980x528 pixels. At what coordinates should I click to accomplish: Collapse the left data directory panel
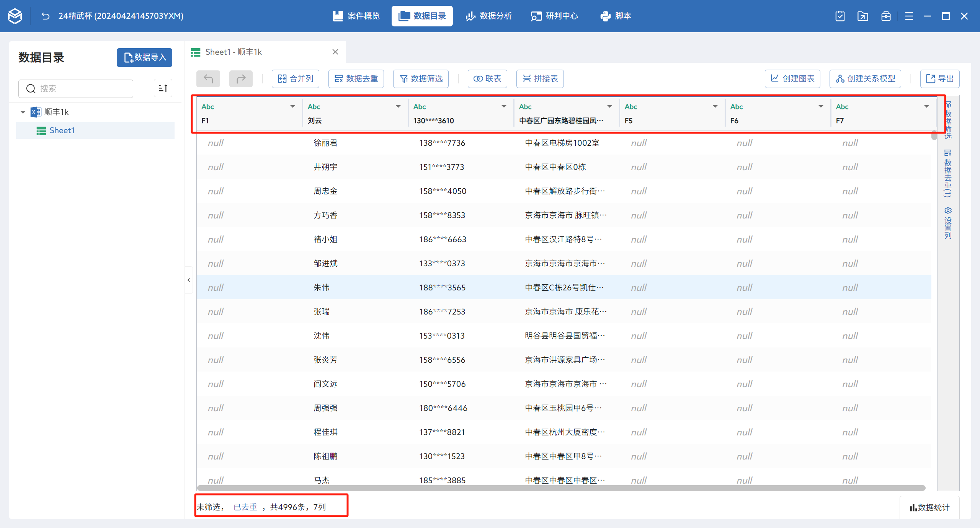189,280
